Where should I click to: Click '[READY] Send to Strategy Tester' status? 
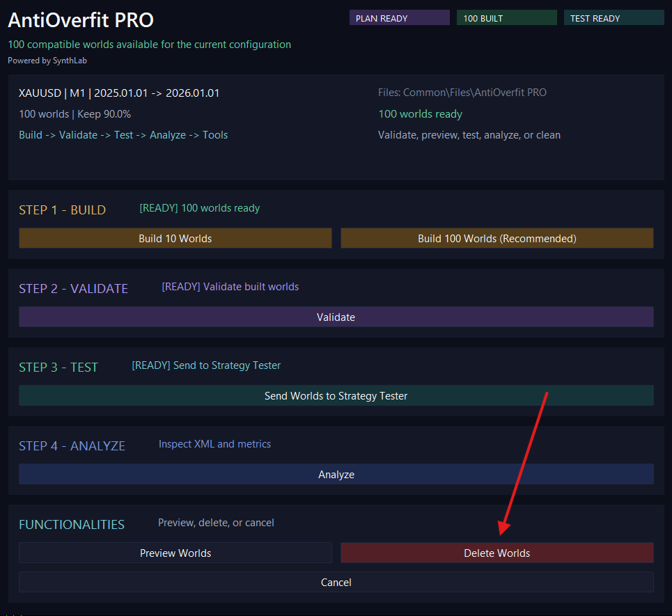[206, 365]
